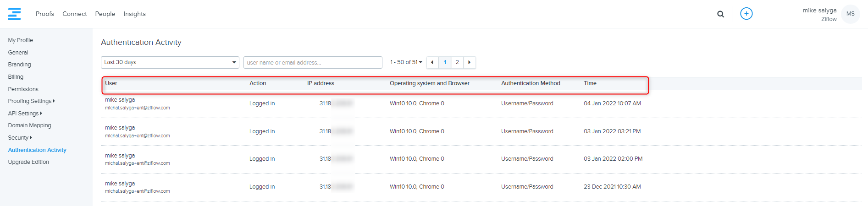Expand Proofing Settings submenu
This screenshot has width=868, height=206.
click(31, 101)
